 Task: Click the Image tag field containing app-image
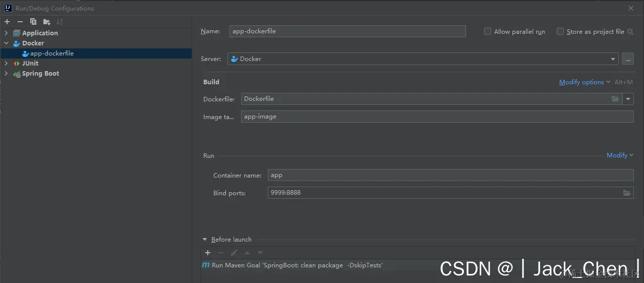(x=437, y=117)
